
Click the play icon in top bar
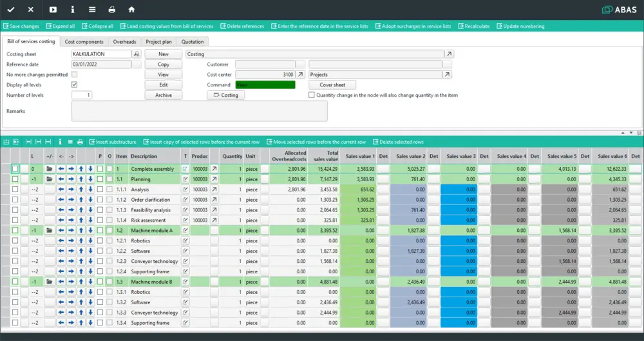53,10
